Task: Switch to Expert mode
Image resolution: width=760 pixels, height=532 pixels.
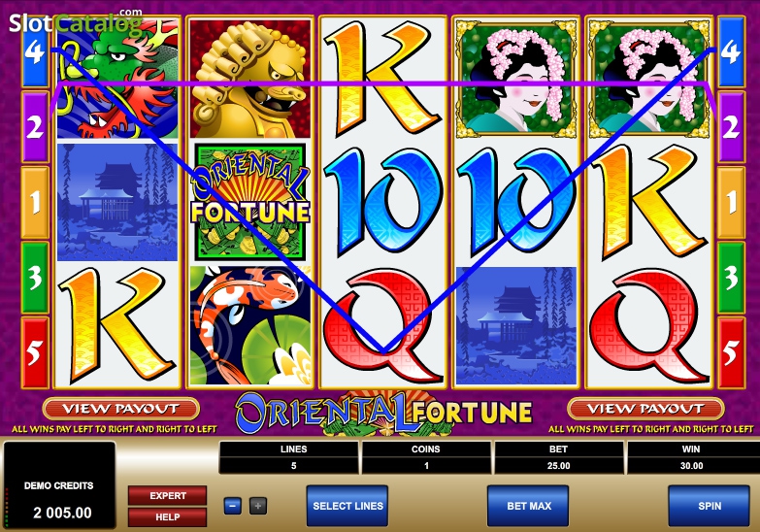Action: (x=168, y=496)
